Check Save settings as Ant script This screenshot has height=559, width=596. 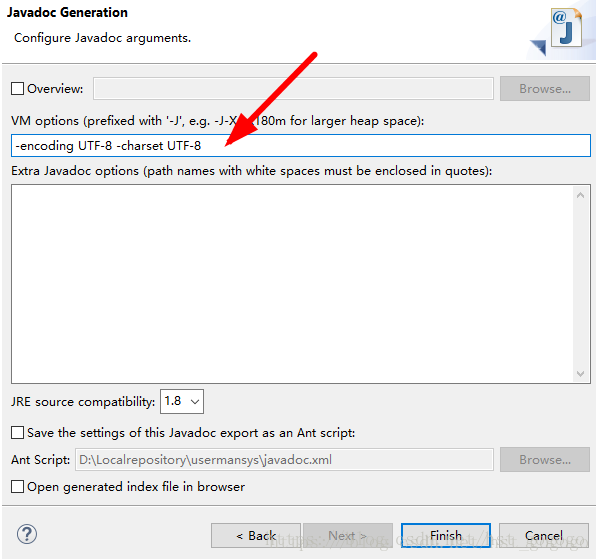pos(17,432)
